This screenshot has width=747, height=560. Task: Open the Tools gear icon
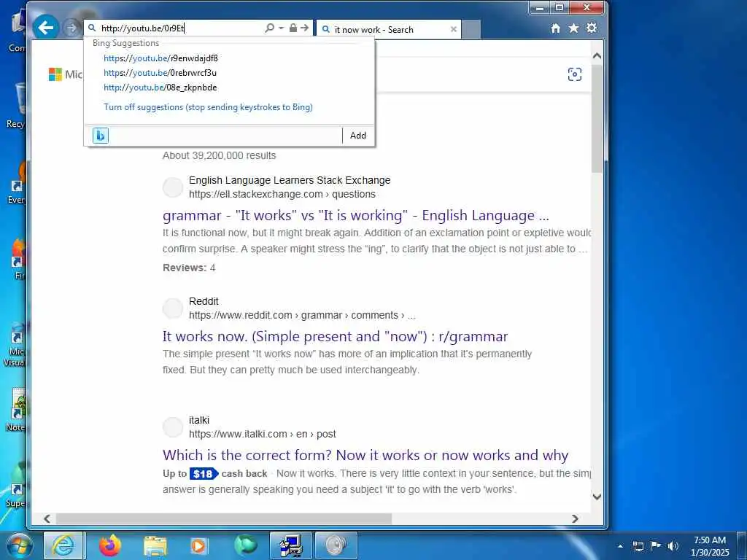point(592,28)
